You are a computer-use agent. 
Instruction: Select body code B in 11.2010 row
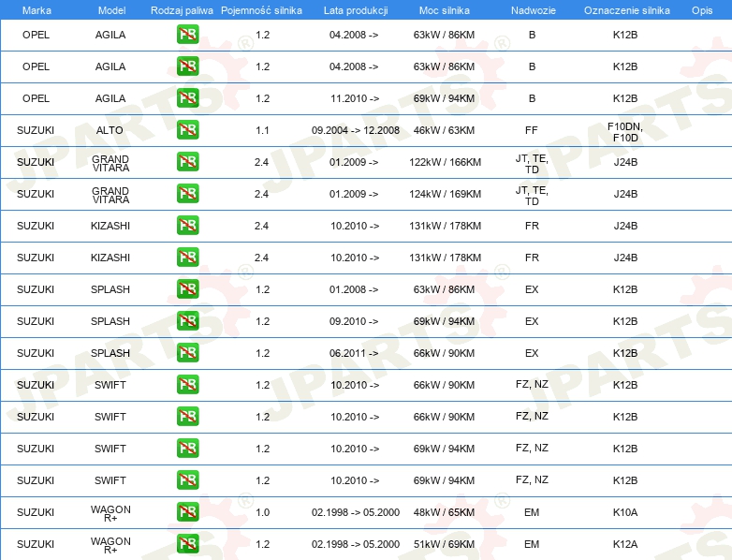533,98
